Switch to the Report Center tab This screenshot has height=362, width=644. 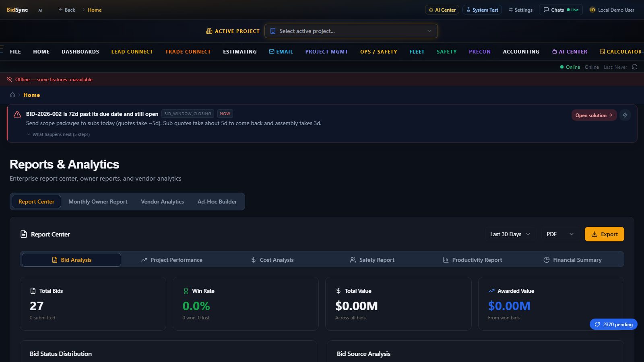36,202
